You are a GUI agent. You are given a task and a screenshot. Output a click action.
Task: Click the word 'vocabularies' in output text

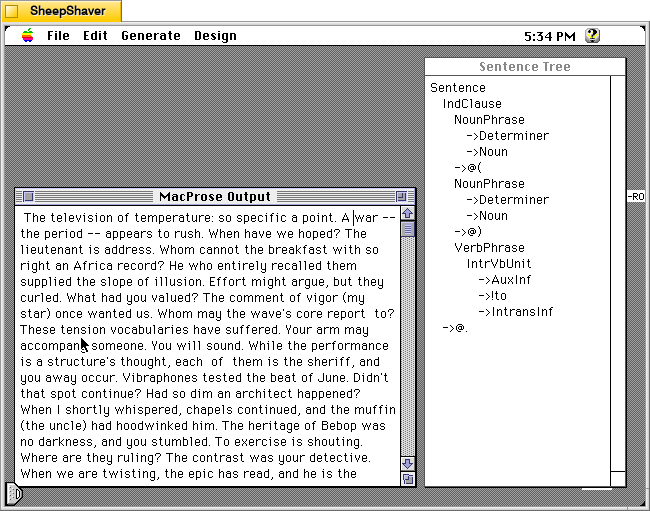pyautogui.click(x=150, y=330)
